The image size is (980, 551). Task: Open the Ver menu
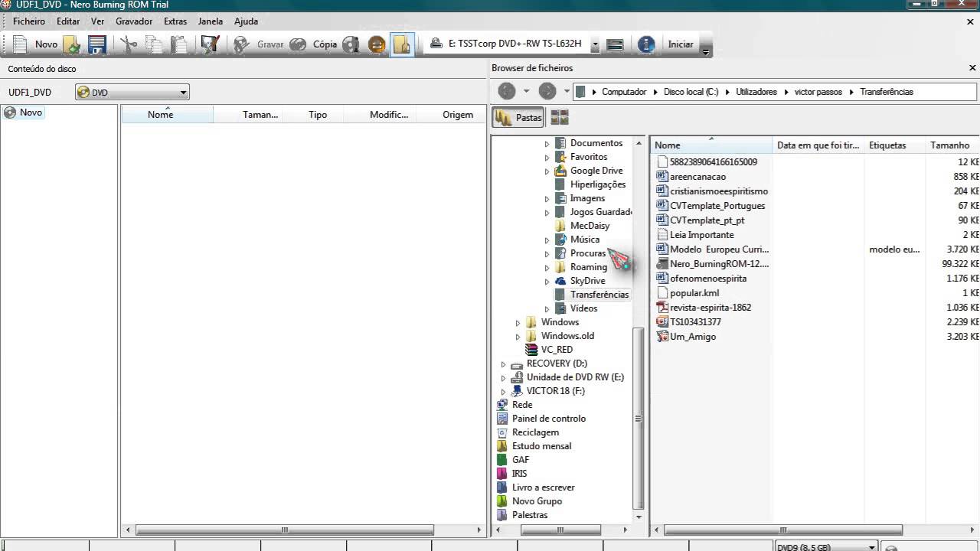pos(97,21)
